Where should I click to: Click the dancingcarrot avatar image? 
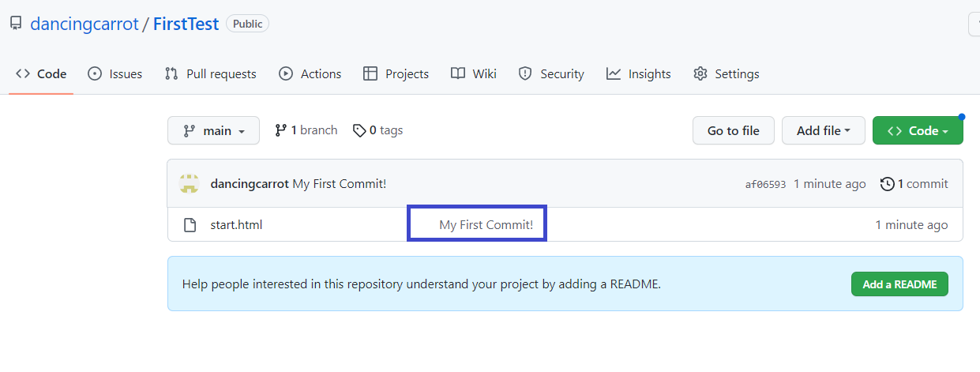pos(189,183)
